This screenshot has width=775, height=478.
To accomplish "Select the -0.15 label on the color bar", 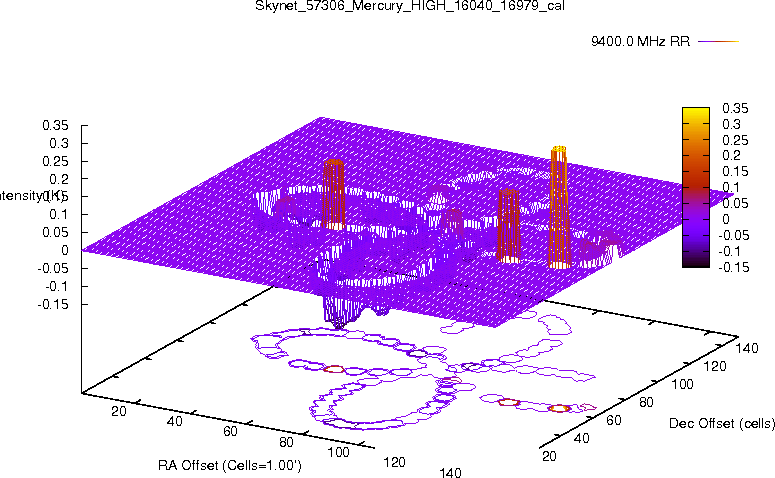I will click(733, 267).
